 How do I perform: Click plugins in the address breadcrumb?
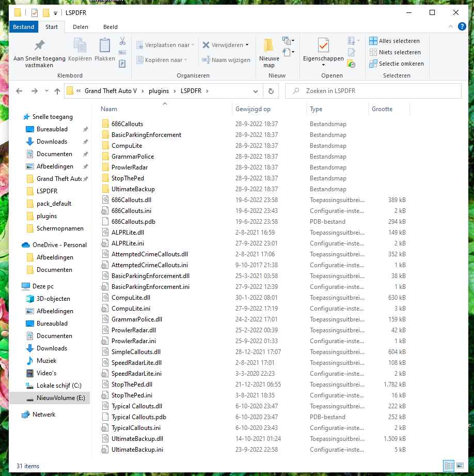[x=159, y=91]
